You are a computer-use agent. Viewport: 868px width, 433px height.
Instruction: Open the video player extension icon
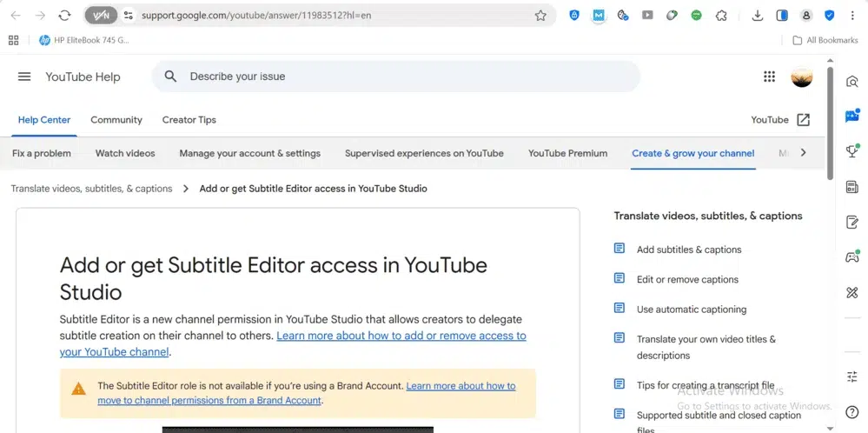[647, 16]
